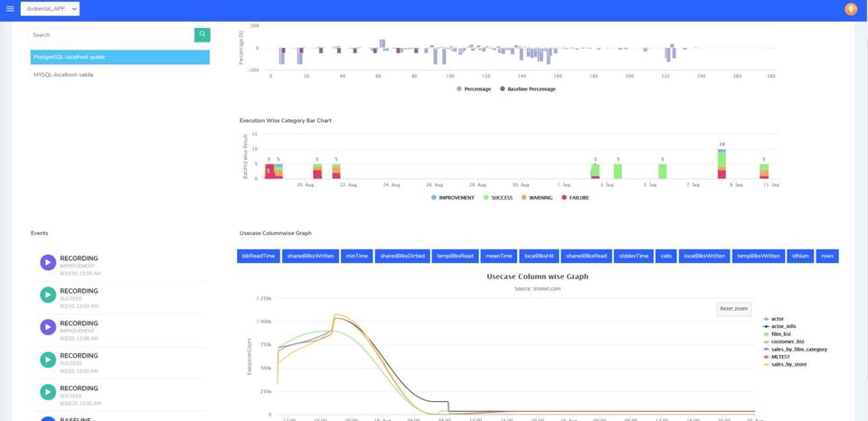Toggle the SUCCESS legend category
Image resolution: width=868 pixels, height=421 pixels.
(x=497, y=198)
